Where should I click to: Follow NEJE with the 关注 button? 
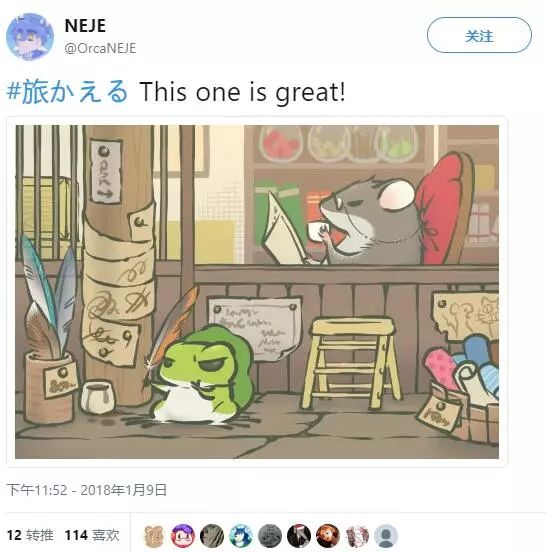[479, 35]
